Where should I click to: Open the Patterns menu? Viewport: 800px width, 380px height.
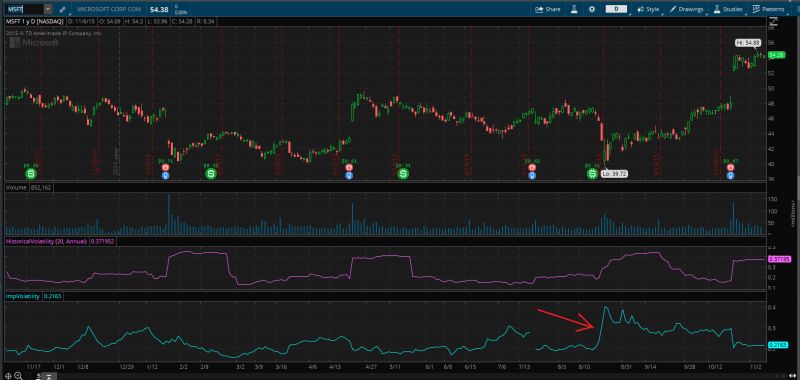point(769,9)
